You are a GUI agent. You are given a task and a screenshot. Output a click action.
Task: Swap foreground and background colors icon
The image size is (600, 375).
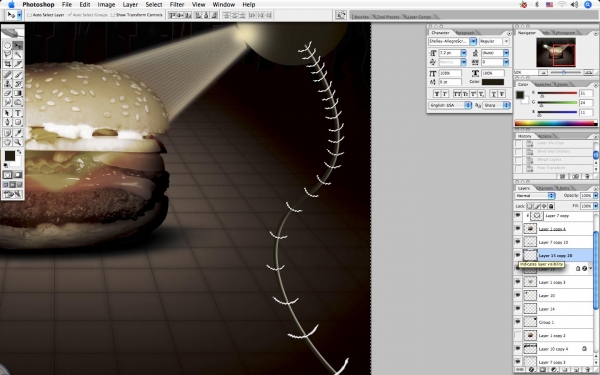[x=19, y=152]
